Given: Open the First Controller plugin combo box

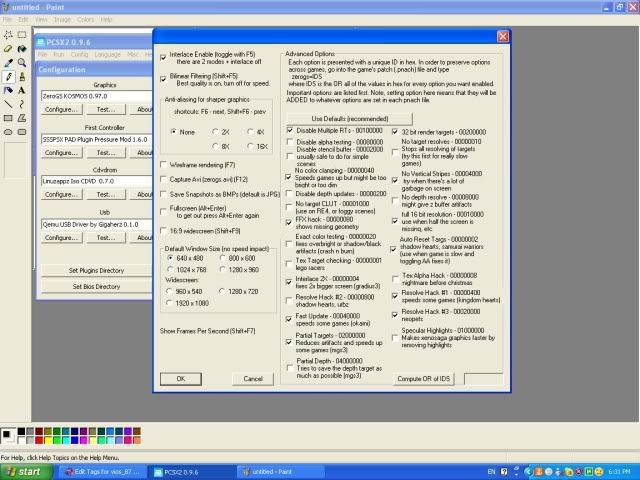Looking at the screenshot, I should click(96, 139).
